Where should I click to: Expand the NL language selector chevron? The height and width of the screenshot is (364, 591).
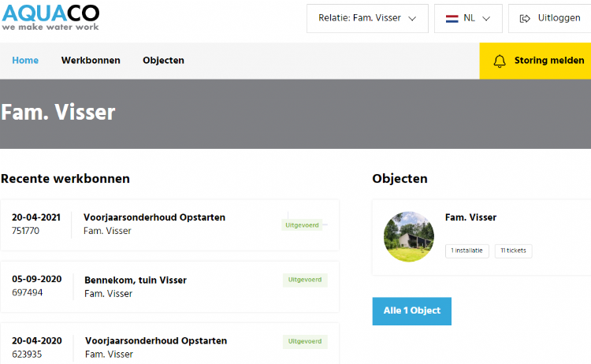click(x=487, y=18)
